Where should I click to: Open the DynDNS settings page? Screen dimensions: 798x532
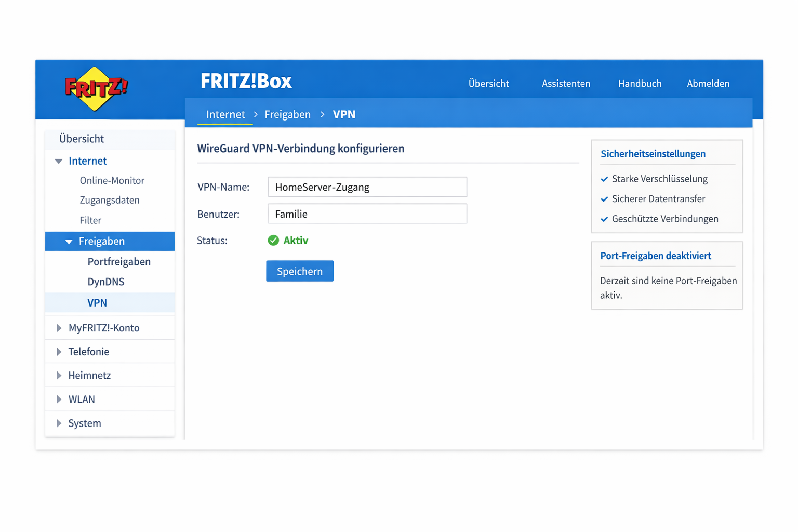[x=105, y=282]
